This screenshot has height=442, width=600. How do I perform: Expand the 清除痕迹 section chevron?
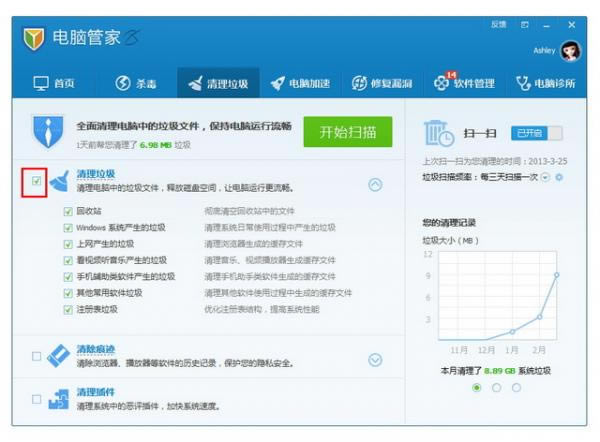click(375, 360)
